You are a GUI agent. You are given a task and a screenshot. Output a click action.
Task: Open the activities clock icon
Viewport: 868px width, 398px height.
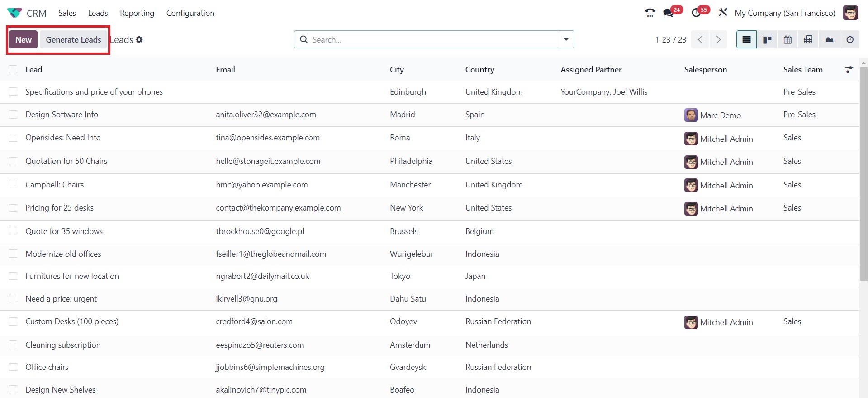[696, 13]
